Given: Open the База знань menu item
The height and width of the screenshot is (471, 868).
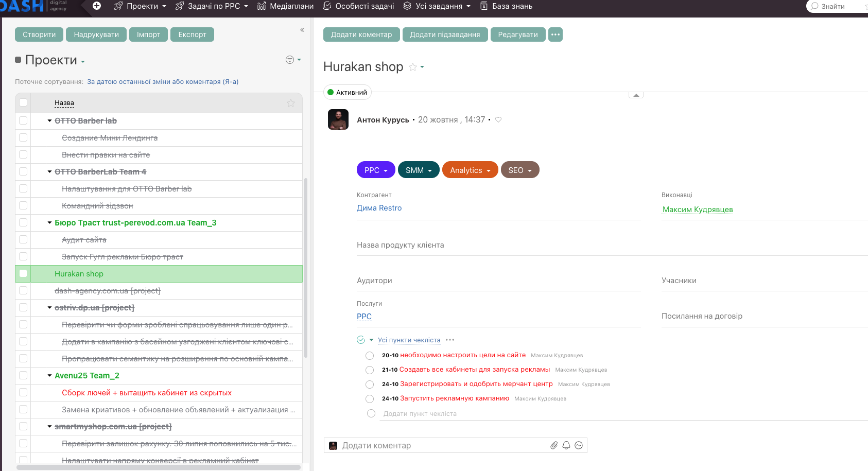Looking at the screenshot, I should pyautogui.click(x=506, y=6).
